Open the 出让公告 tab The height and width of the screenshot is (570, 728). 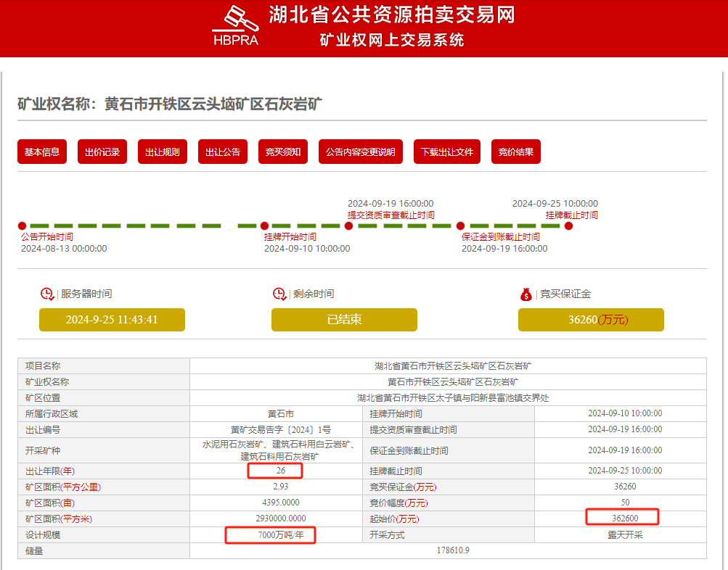pos(223,152)
